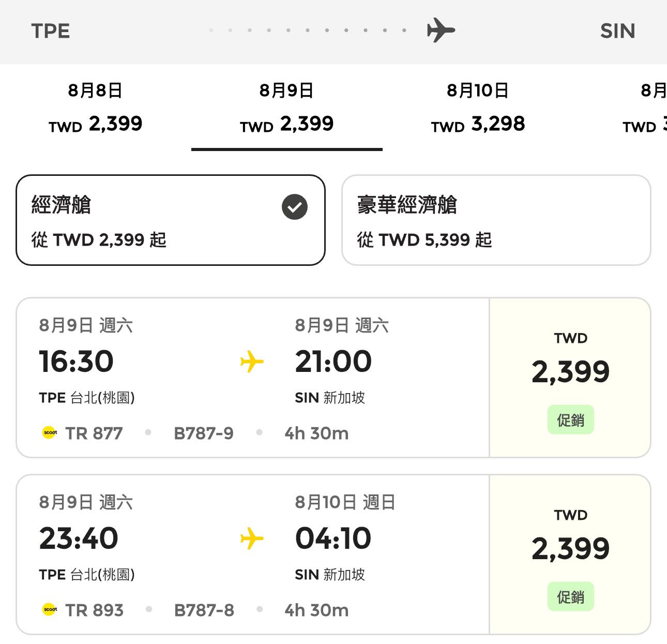667x644 pixels.
Task: Switch to the 8月10日 date tab
Action: pos(478,108)
